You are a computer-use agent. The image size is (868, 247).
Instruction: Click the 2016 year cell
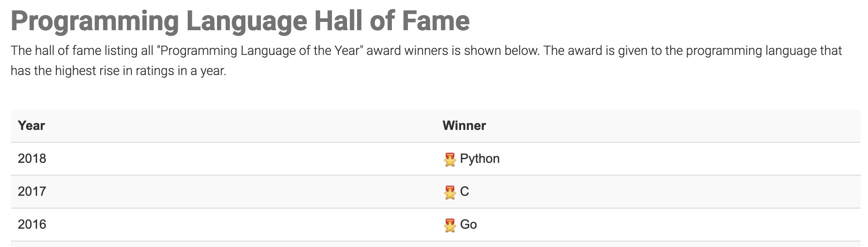point(32,225)
